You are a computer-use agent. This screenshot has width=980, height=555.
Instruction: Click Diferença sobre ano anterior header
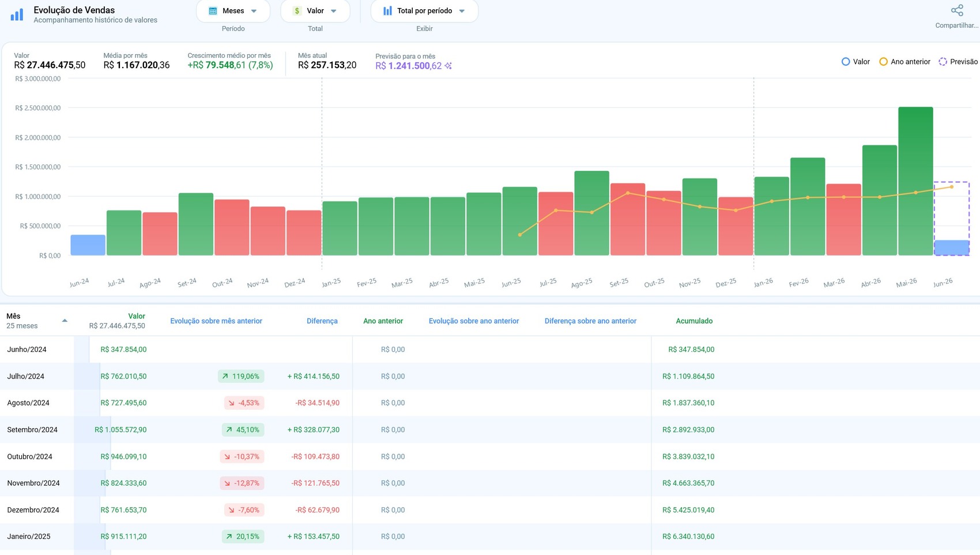[590, 321]
